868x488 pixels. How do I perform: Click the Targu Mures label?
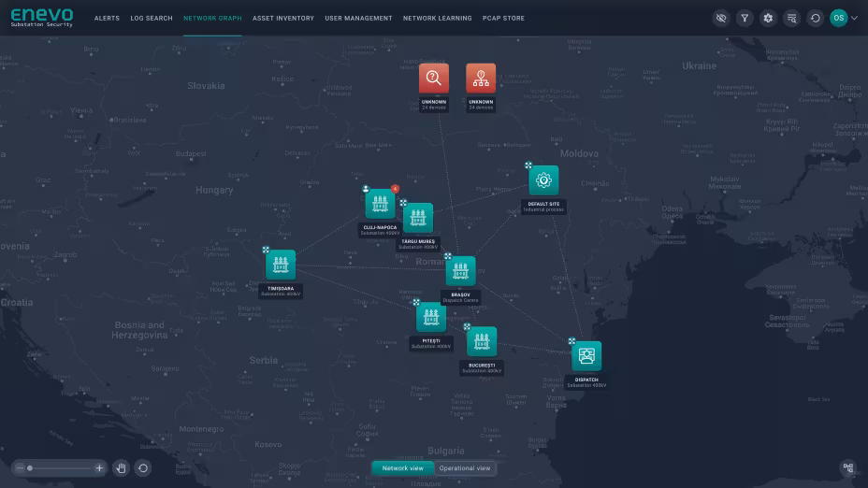tap(418, 244)
